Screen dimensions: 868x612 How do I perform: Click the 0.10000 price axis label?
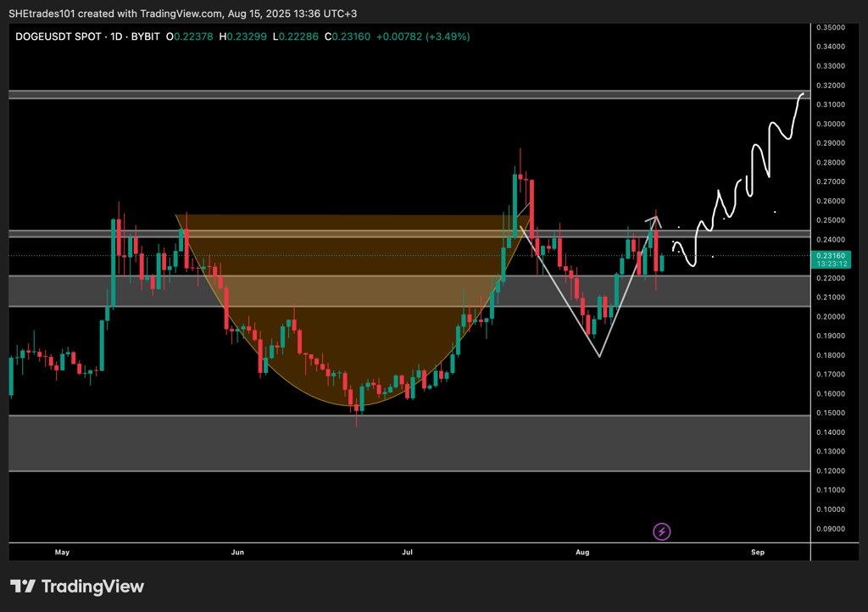(x=831, y=509)
